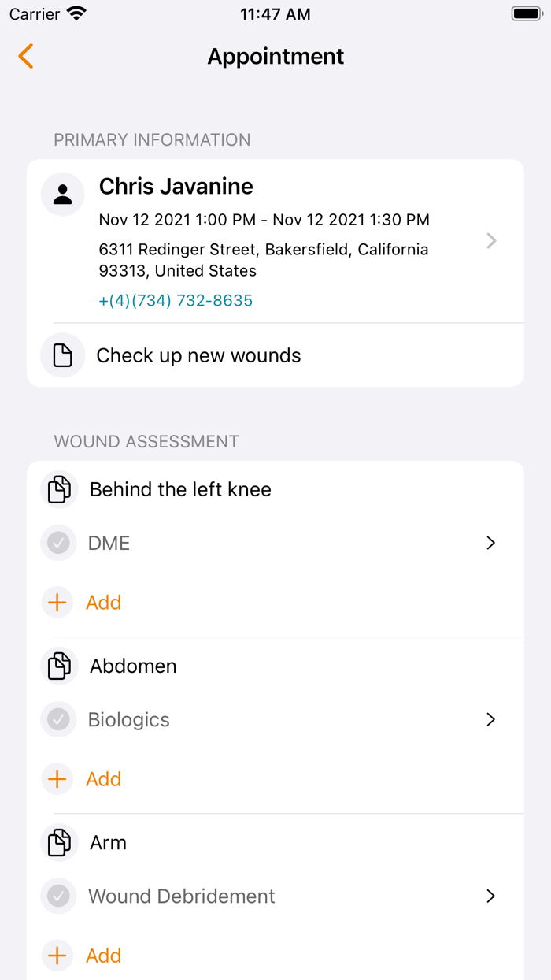Click the Appointment title in the navigation bar
Image resolution: width=551 pixels, height=980 pixels.
[275, 56]
